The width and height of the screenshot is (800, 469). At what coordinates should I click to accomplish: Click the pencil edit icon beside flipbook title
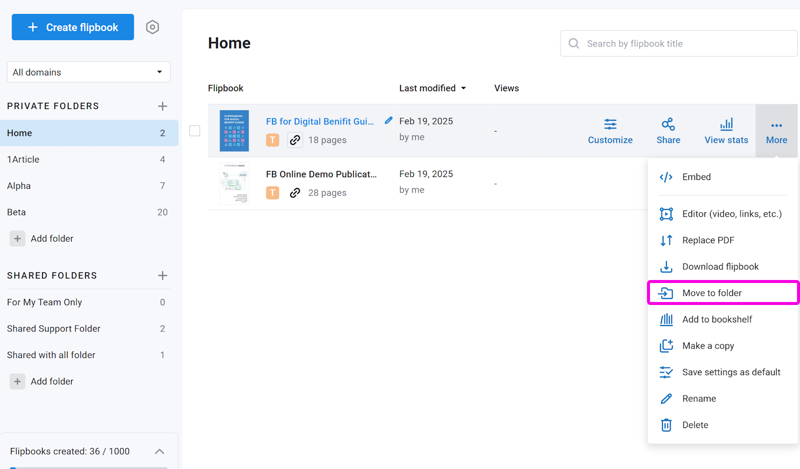point(389,121)
